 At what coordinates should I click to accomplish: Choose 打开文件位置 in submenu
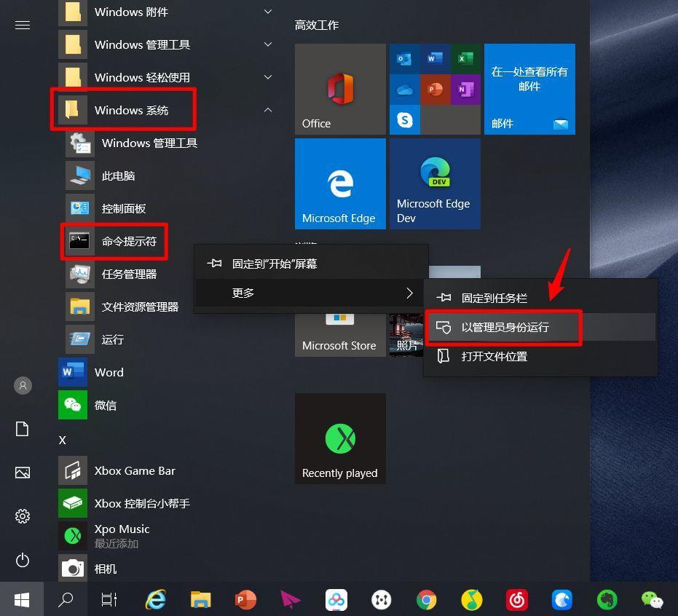(x=540, y=356)
